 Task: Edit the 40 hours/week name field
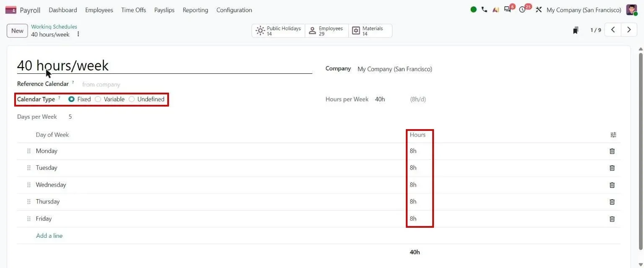coord(164,65)
